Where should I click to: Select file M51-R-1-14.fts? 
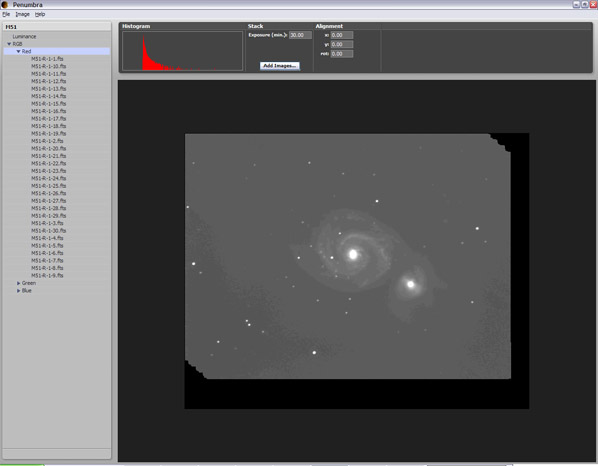(48, 96)
